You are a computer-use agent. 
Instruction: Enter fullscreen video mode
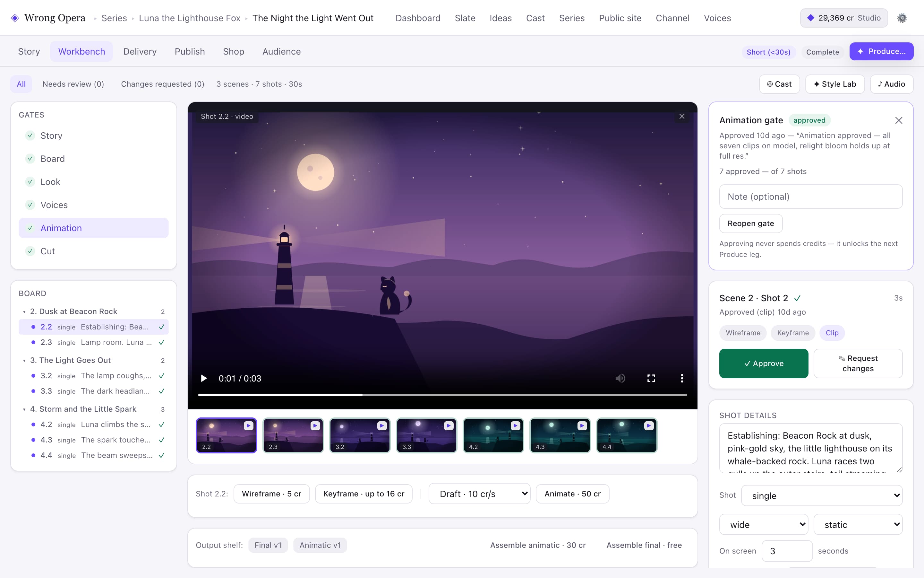(651, 378)
